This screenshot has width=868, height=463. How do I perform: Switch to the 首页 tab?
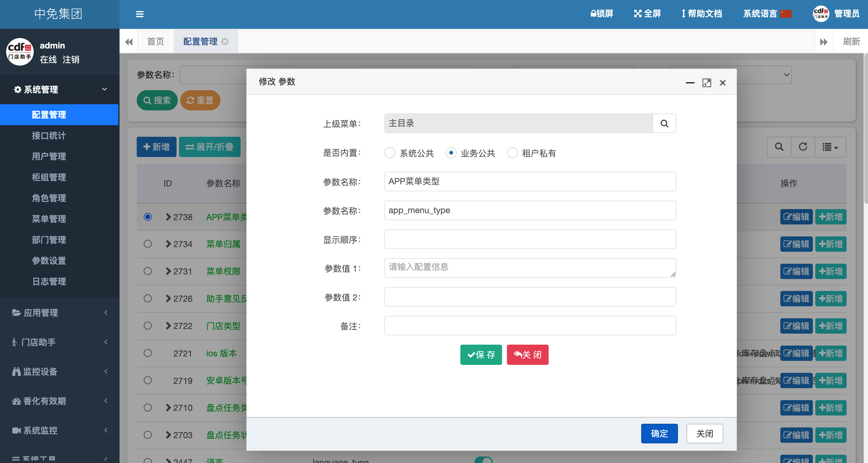(x=155, y=41)
